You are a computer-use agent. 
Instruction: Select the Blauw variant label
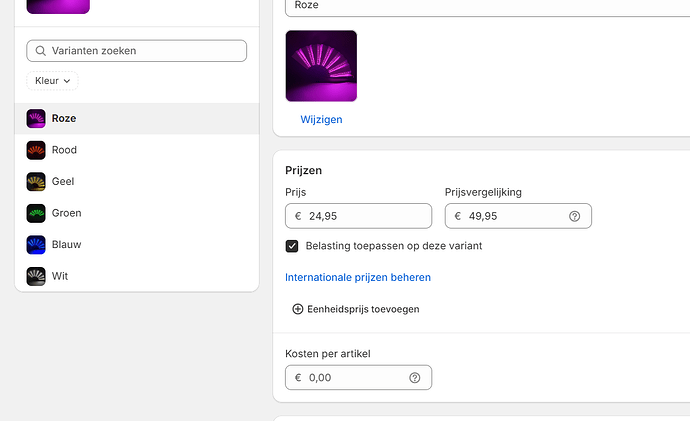click(66, 244)
